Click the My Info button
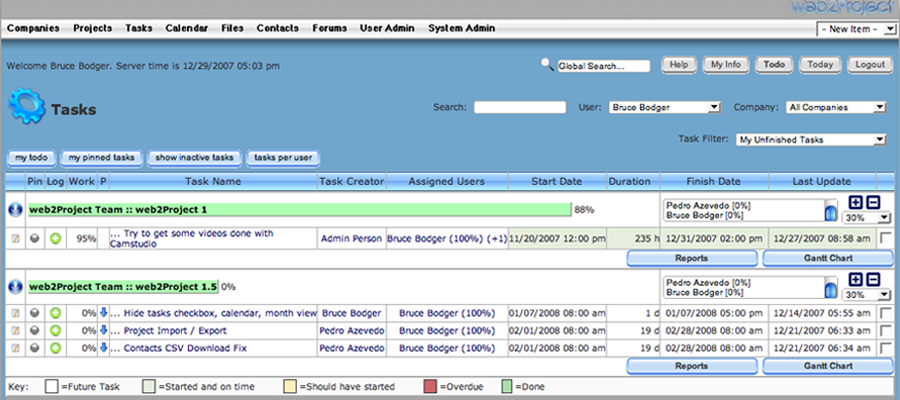This screenshot has width=900, height=400. click(726, 65)
